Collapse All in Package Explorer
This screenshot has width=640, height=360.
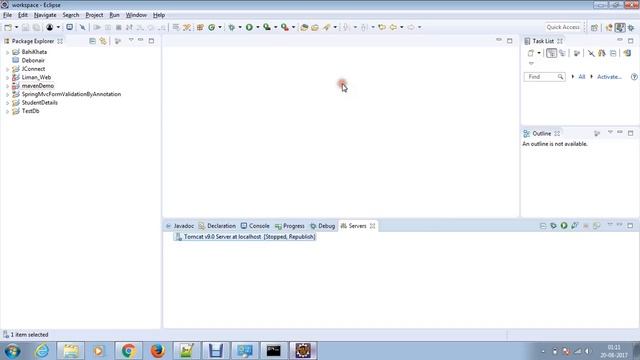pos(92,41)
